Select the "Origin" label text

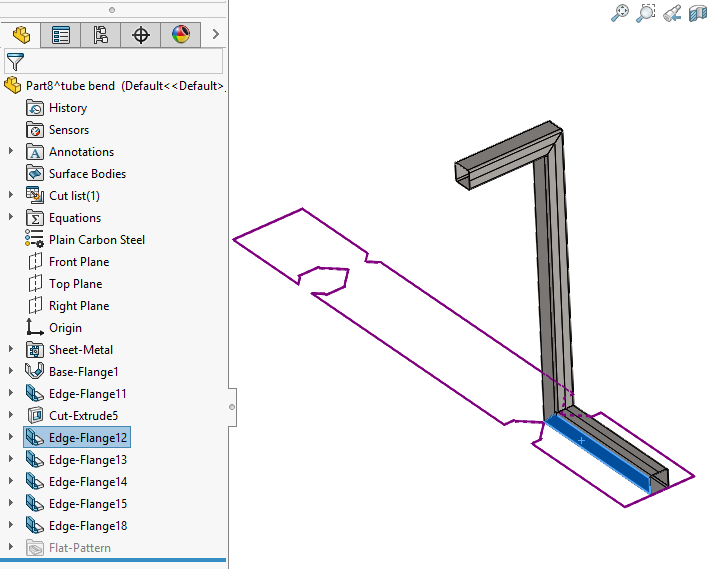click(66, 328)
